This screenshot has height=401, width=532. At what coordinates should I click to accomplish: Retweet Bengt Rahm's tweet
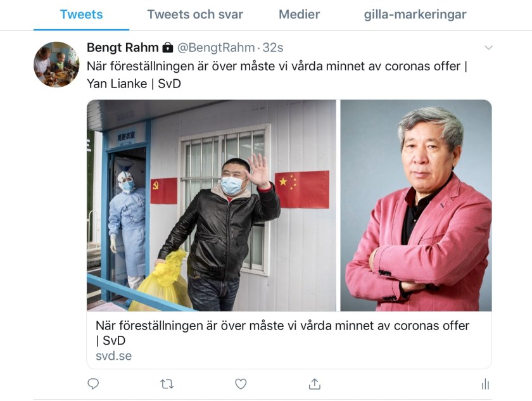pyautogui.click(x=167, y=384)
